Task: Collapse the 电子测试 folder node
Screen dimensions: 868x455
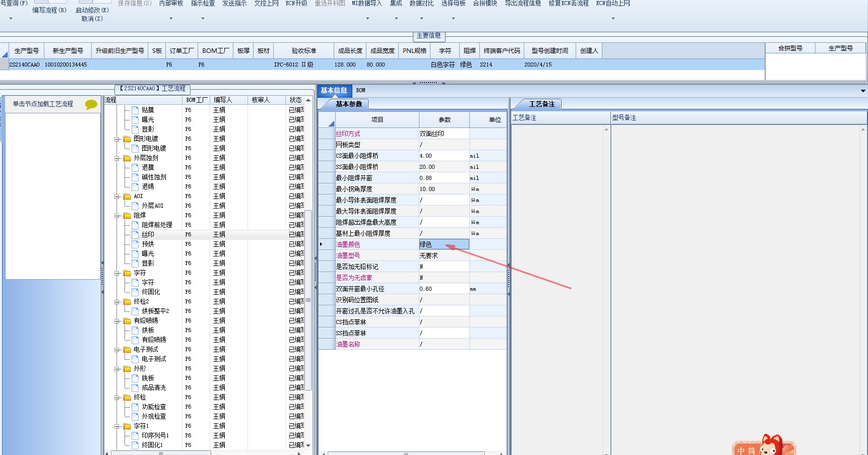Action: [x=117, y=350]
